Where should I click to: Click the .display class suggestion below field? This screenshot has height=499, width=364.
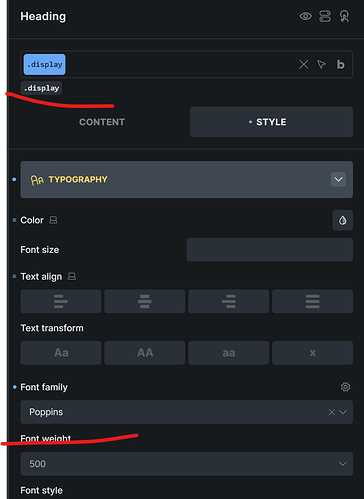[x=41, y=88]
